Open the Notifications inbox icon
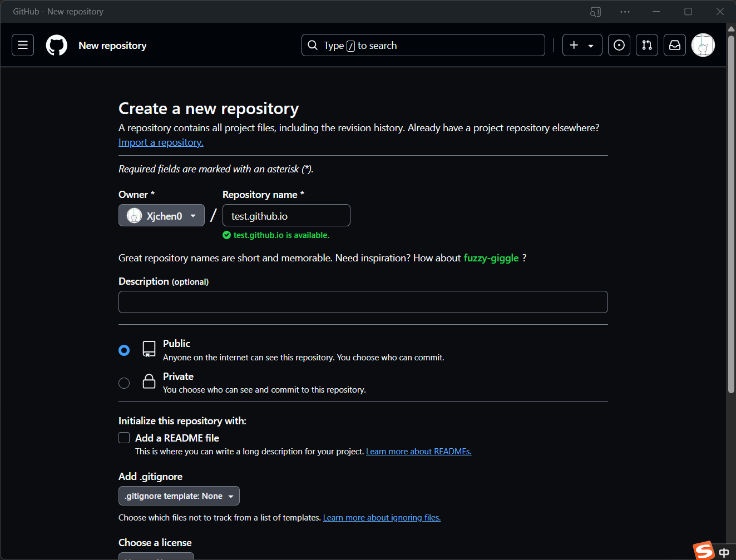 tap(675, 45)
